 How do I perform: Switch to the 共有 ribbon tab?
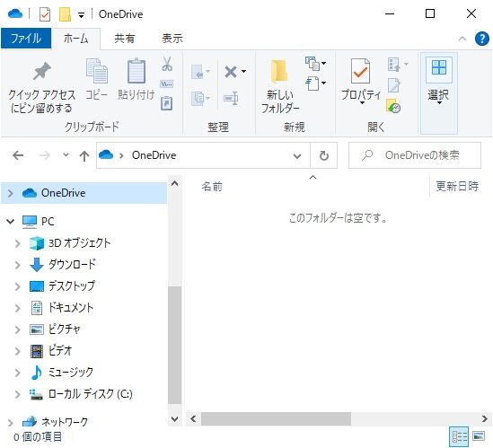click(125, 39)
